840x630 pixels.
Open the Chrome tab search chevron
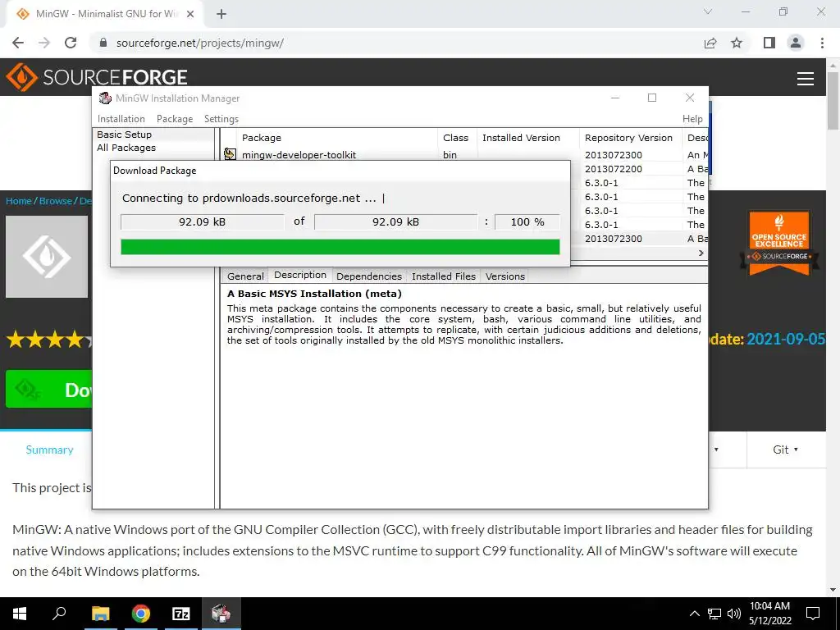(x=708, y=11)
